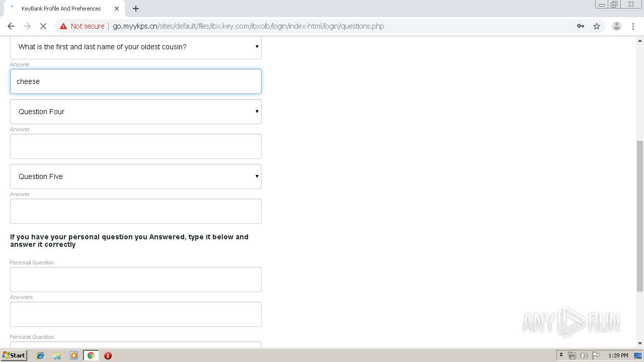Viewport: 644px width, 362px height.
Task: Open the network tray icon
Action: 572,355
